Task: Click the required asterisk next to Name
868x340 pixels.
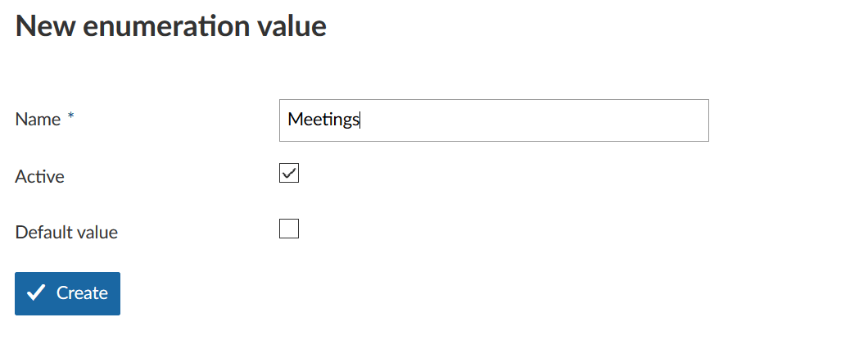Action: point(71,118)
